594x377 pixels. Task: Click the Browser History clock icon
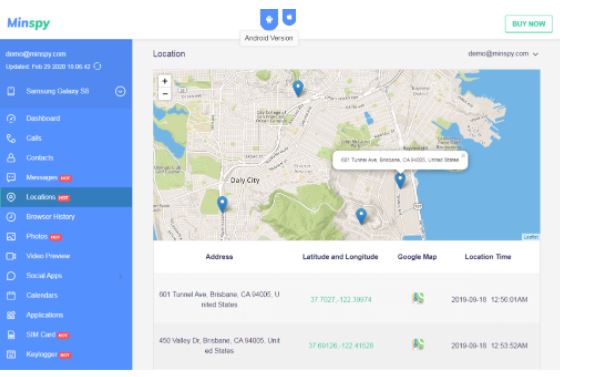11,217
